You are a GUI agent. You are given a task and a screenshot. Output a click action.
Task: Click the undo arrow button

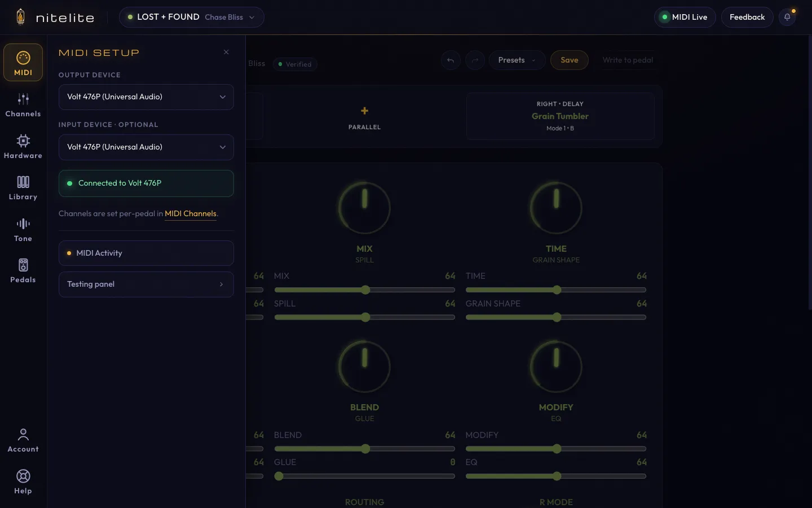click(x=451, y=60)
